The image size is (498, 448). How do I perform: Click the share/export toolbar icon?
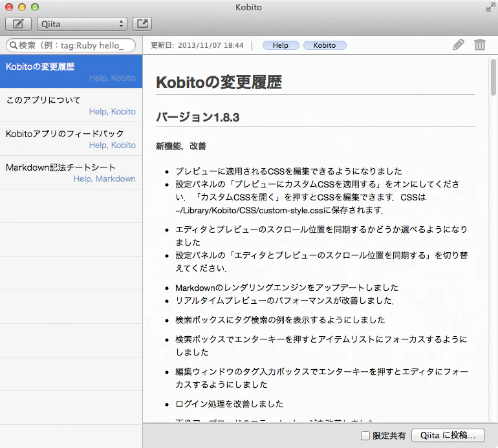142,24
